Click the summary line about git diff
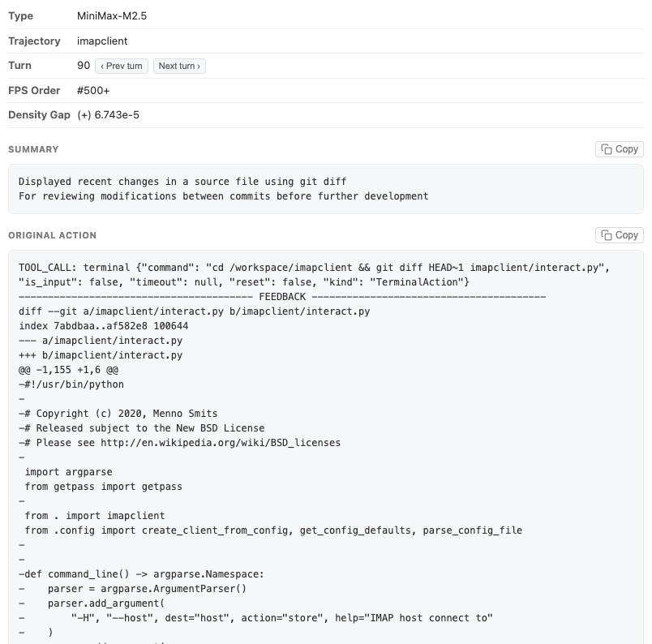The width and height of the screenshot is (652, 644). (x=182, y=182)
